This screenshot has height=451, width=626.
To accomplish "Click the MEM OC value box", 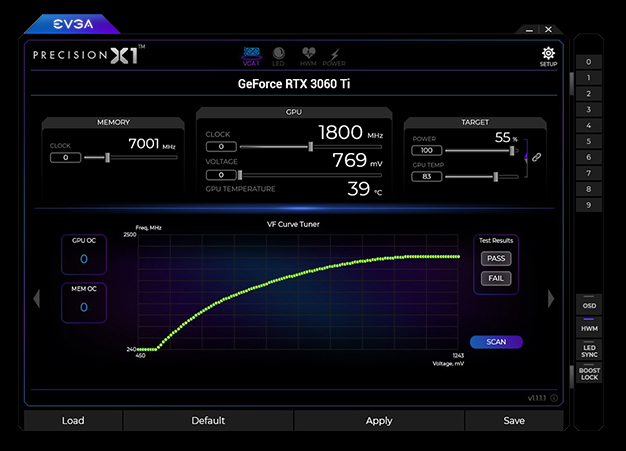I will 84,303.
